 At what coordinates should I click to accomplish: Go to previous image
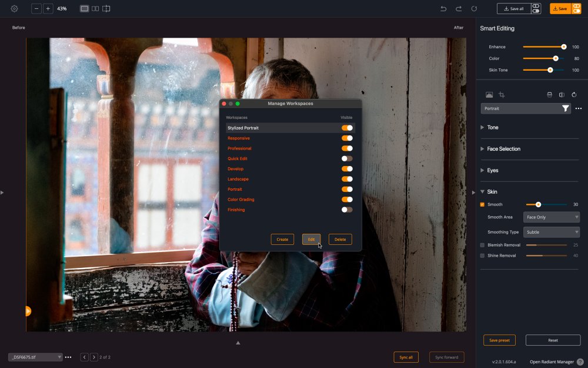coord(84,357)
